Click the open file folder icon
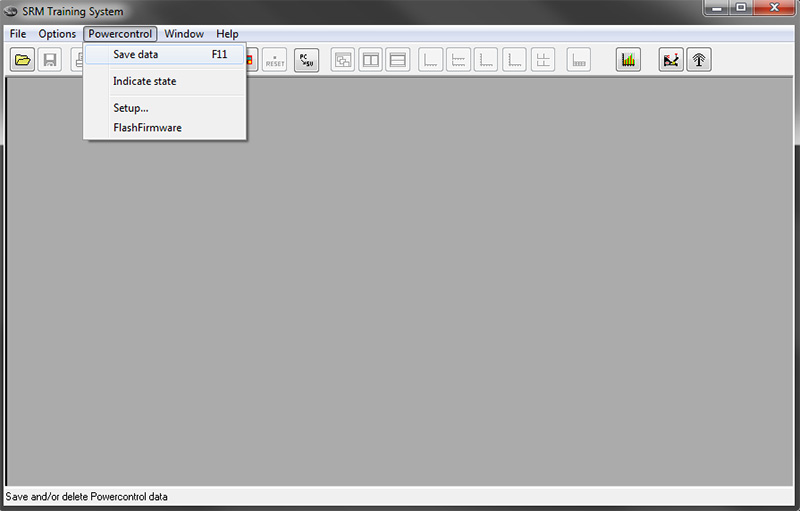800x511 pixels. (x=22, y=60)
